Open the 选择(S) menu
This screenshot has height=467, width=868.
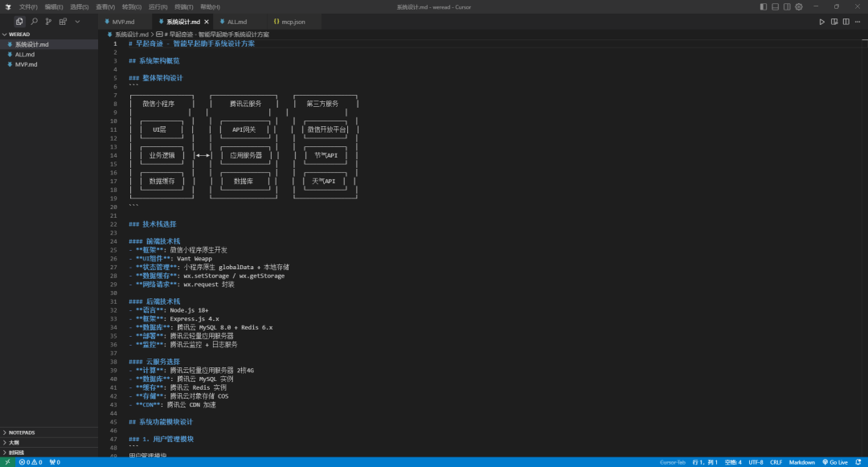pyautogui.click(x=79, y=7)
